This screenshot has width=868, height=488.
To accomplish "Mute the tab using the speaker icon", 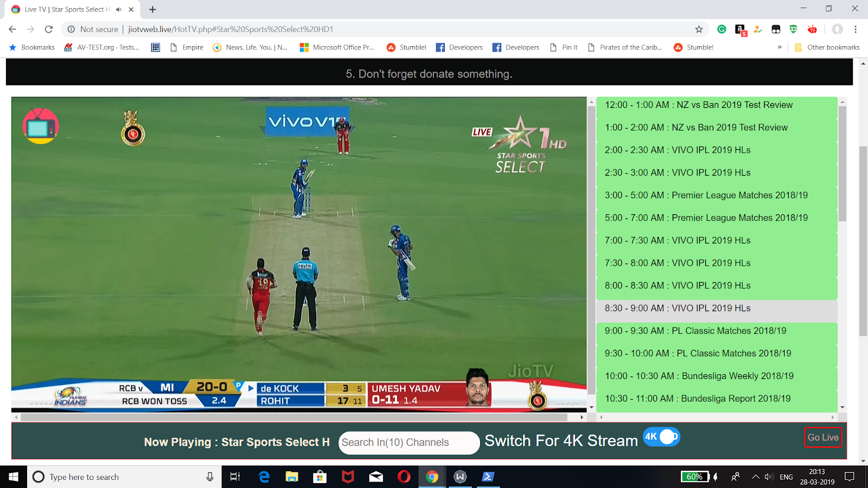I will (119, 9).
